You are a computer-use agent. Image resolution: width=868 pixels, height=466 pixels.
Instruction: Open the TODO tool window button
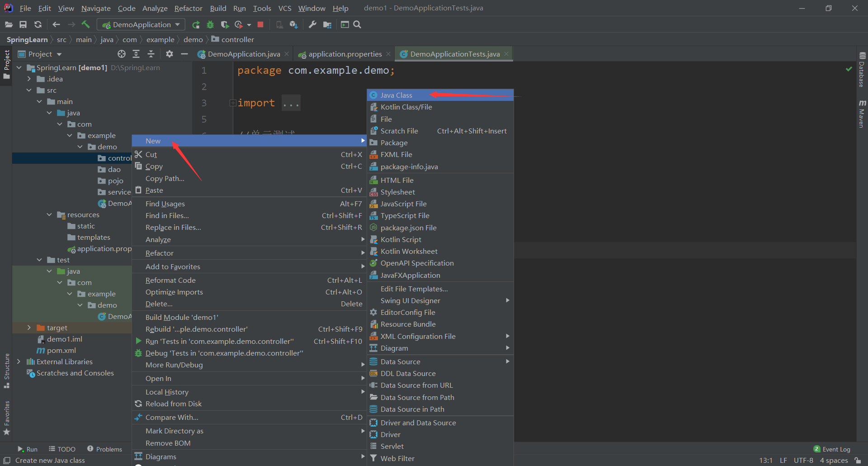click(62, 449)
